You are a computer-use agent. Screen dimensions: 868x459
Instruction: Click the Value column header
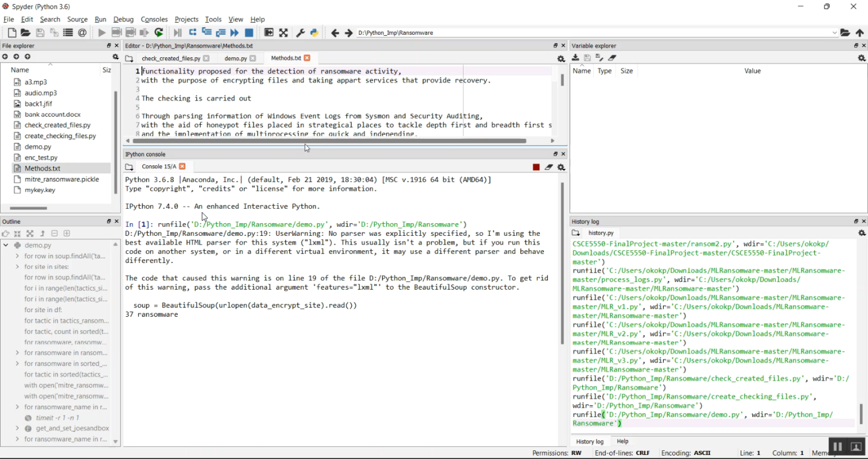coord(752,71)
